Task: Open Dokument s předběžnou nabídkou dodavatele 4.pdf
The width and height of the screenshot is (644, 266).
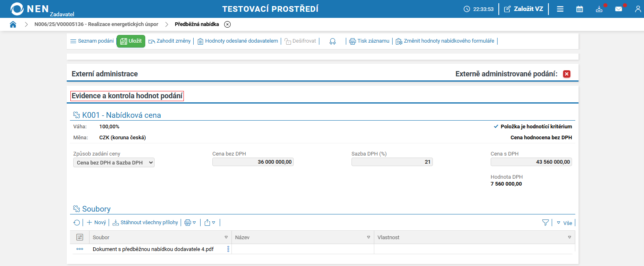Action: [x=153, y=249]
